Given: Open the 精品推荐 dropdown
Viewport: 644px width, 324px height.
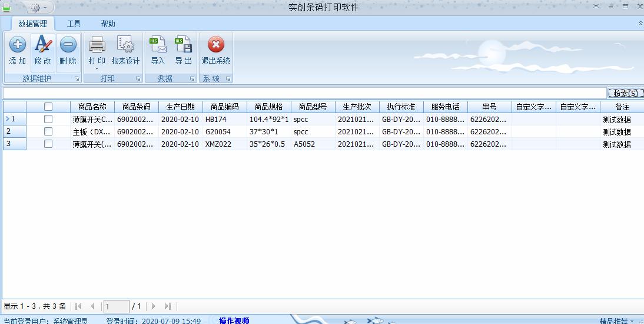Looking at the screenshot, I should click(x=616, y=320).
